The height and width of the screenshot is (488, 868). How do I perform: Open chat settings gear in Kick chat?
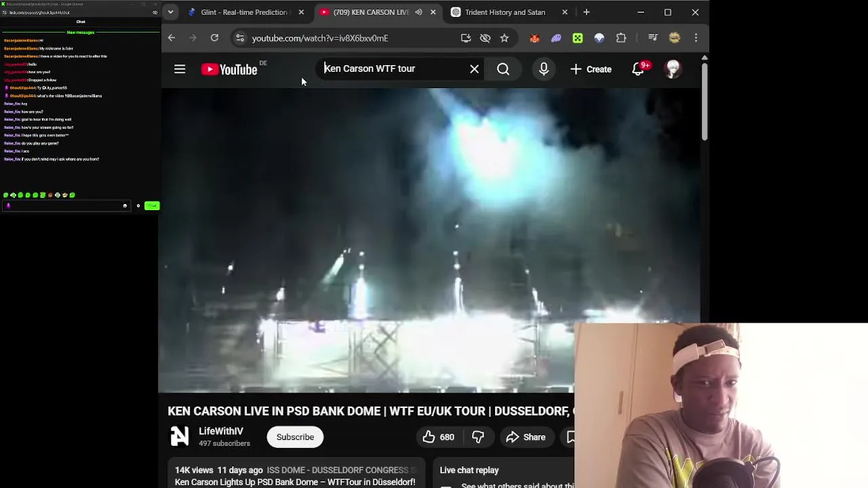click(x=138, y=205)
